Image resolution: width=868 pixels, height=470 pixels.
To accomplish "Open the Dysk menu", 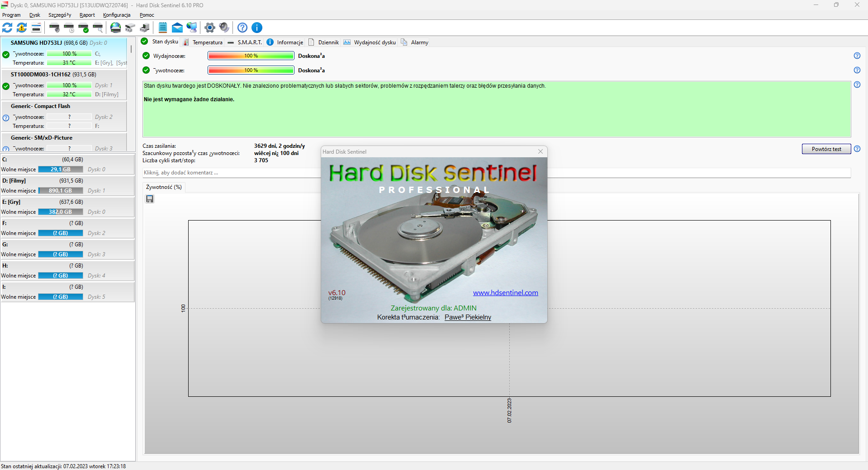I will click(35, 15).
